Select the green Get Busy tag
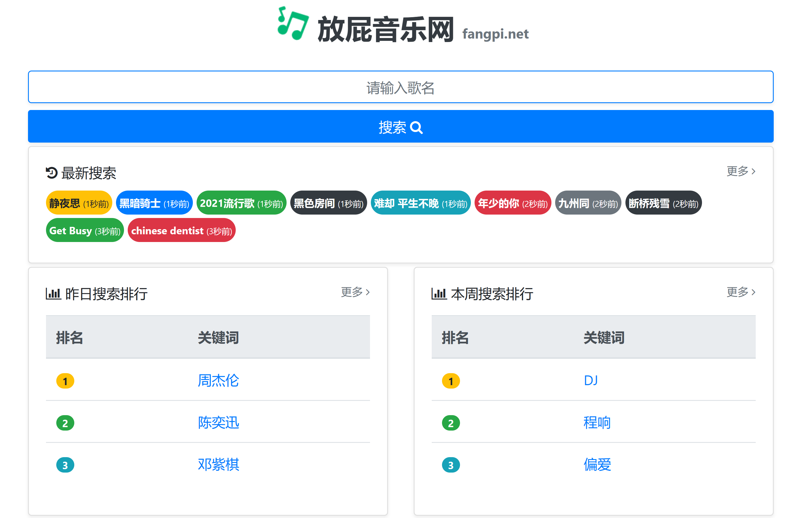The height and width of the screenshot is (518, 812). click(x=85, y=231)
